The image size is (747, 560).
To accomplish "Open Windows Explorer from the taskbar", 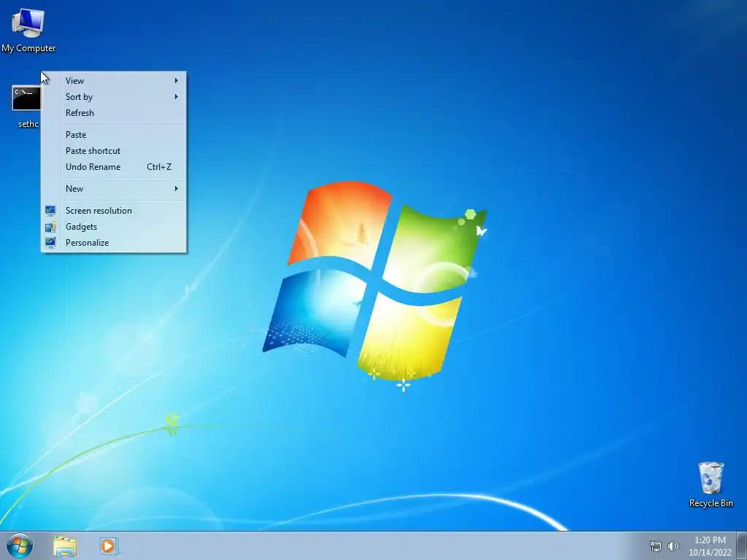I will coord(65,545).
